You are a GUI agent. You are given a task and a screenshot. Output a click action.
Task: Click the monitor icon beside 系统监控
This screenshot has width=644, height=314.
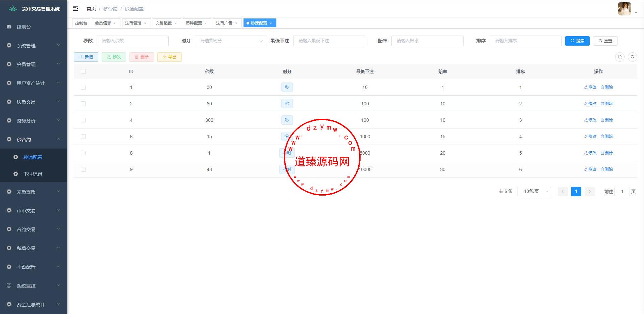point(9,285)
